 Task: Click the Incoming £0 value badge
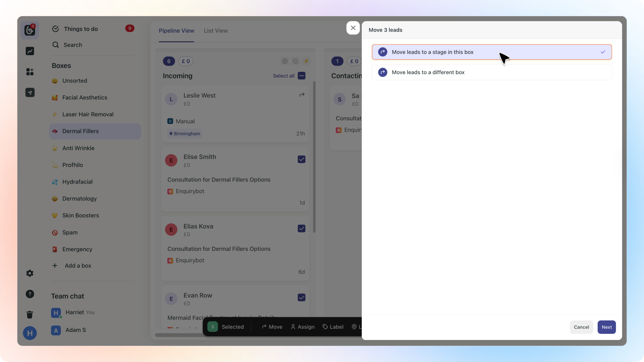point(186,61)
